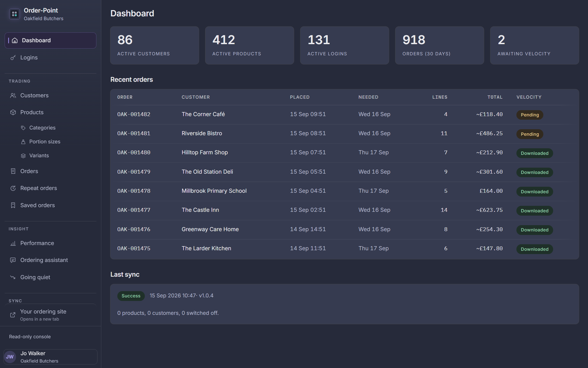588x368 pixels.
Task: Open order OAK-001479
Action: pos(134,172)
